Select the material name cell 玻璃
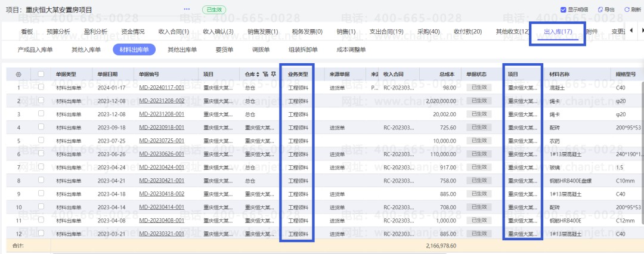This screenshot has width=644, height=254. point(554,168)
